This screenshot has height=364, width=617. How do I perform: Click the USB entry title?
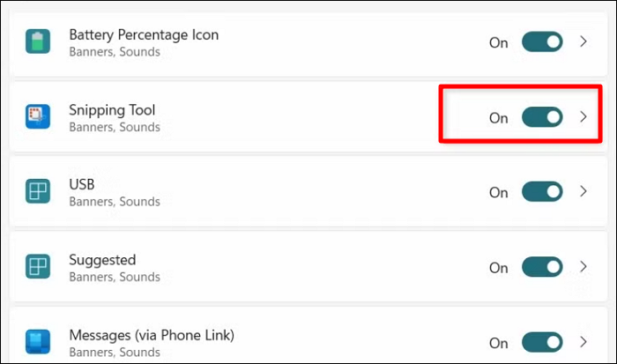tap(82, 185)
